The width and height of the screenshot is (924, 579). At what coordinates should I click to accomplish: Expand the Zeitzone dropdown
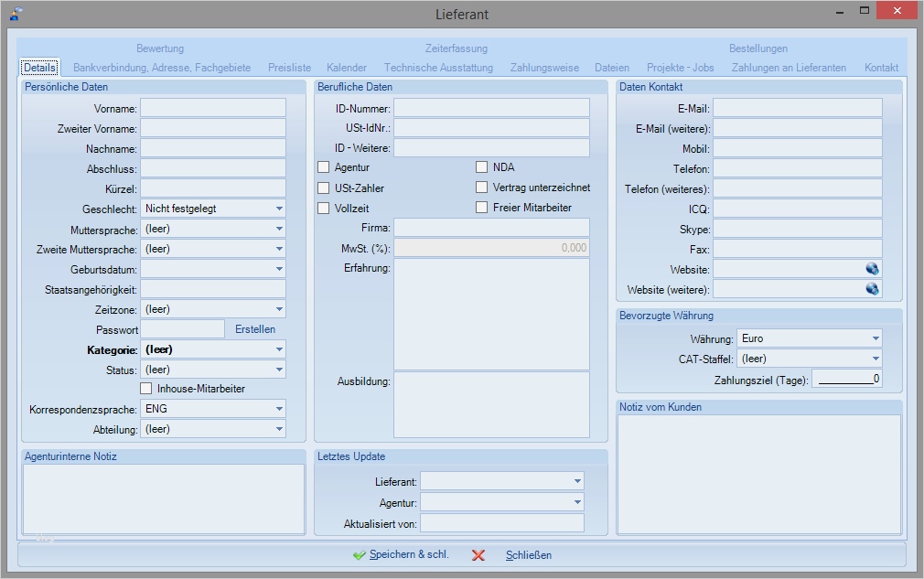pos(280,308)
